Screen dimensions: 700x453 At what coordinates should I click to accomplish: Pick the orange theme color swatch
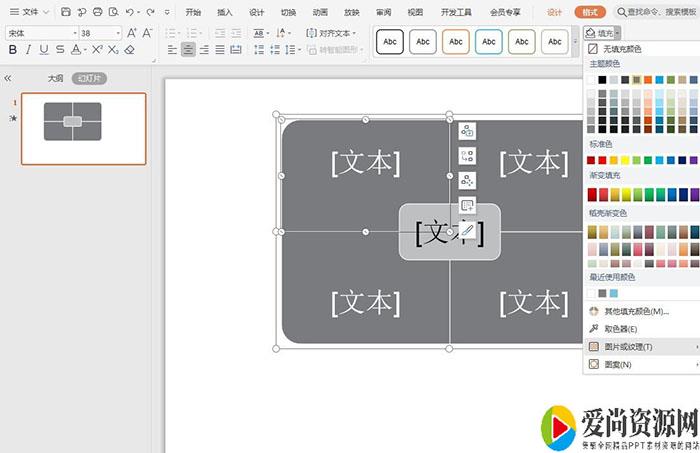pos(648,79)
